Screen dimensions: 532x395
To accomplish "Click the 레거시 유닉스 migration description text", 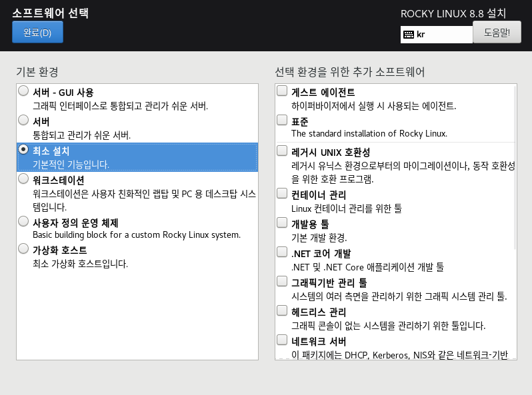I will click(403, 173).
